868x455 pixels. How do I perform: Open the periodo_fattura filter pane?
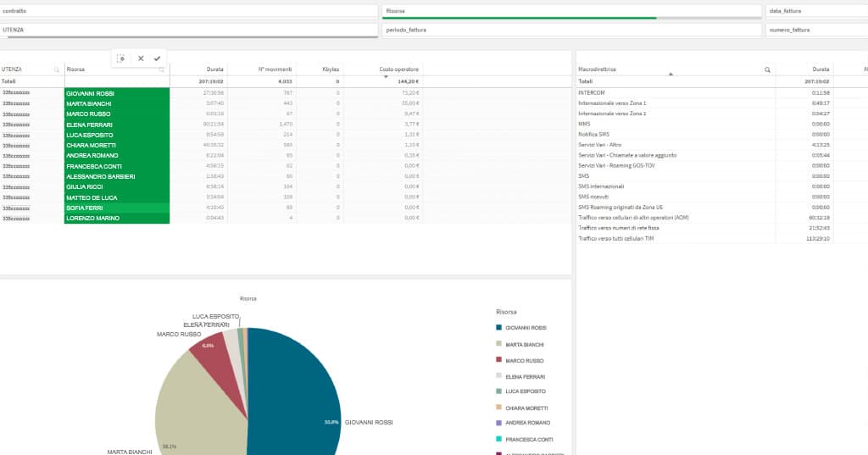(x=572, y=30)
